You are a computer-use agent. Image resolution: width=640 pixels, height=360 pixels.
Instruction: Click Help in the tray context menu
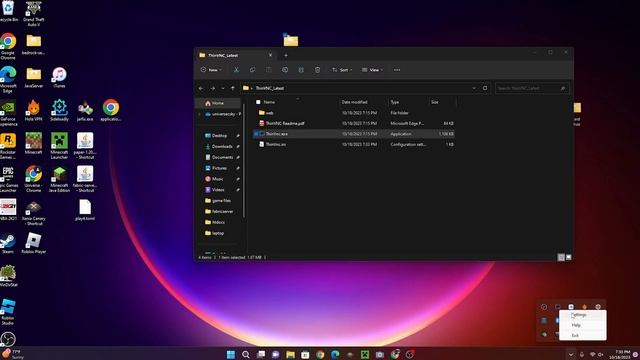pos(582,325)
